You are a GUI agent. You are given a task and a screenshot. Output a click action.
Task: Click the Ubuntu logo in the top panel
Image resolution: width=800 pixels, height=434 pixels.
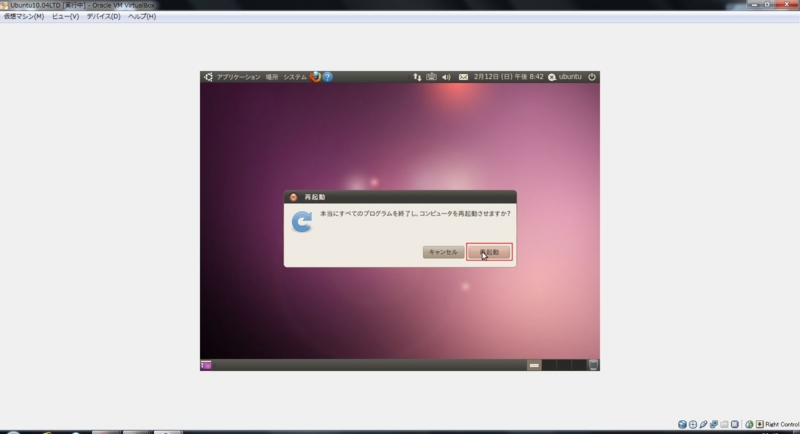[x=208, y=77]
